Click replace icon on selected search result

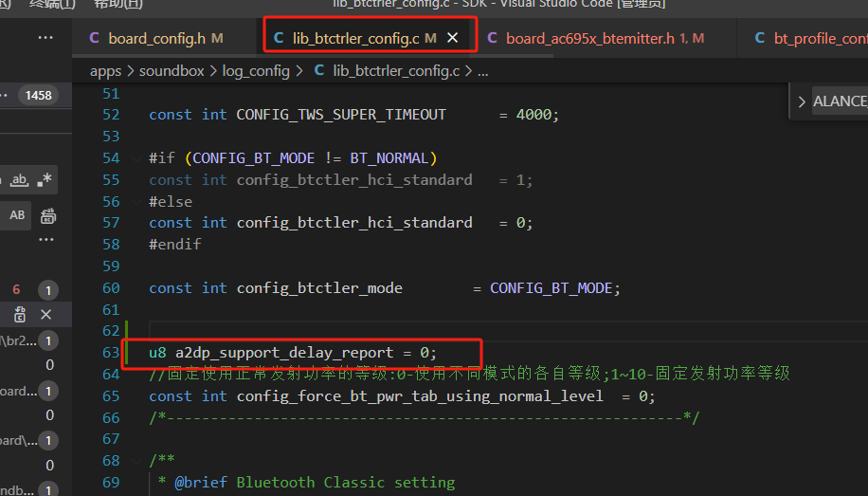(20, 315)
